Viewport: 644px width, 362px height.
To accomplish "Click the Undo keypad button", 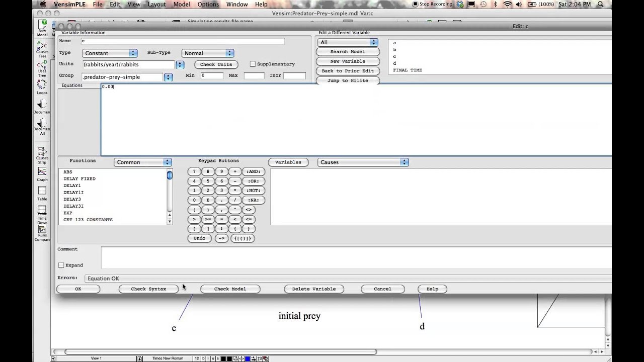I will tap(200, 238).
